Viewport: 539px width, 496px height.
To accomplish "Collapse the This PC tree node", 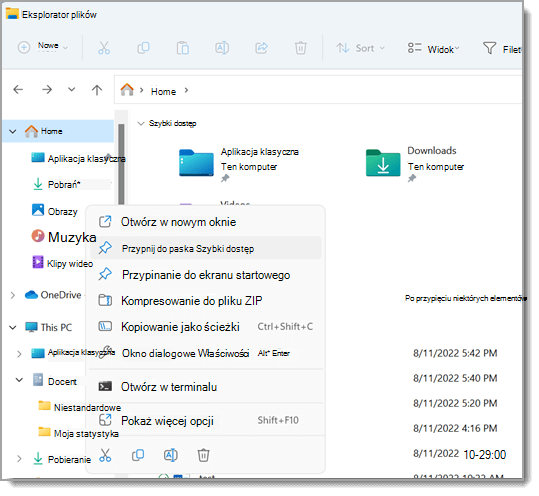I will click(x=13, y=327).
